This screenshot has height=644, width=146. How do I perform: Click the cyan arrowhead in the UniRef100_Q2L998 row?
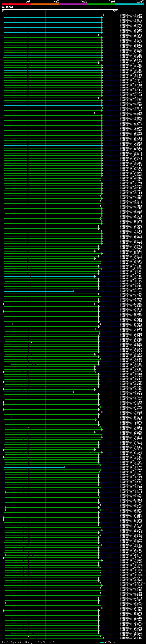click(x=95, y=113)
